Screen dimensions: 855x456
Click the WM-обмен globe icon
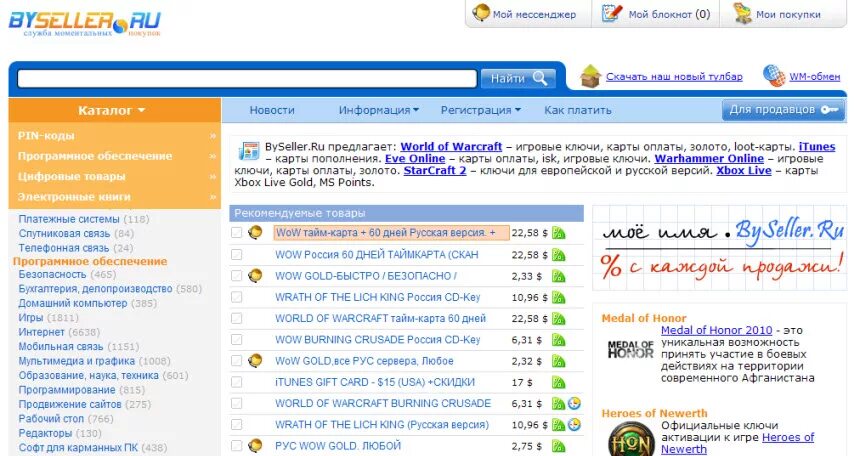click(774, 75)
